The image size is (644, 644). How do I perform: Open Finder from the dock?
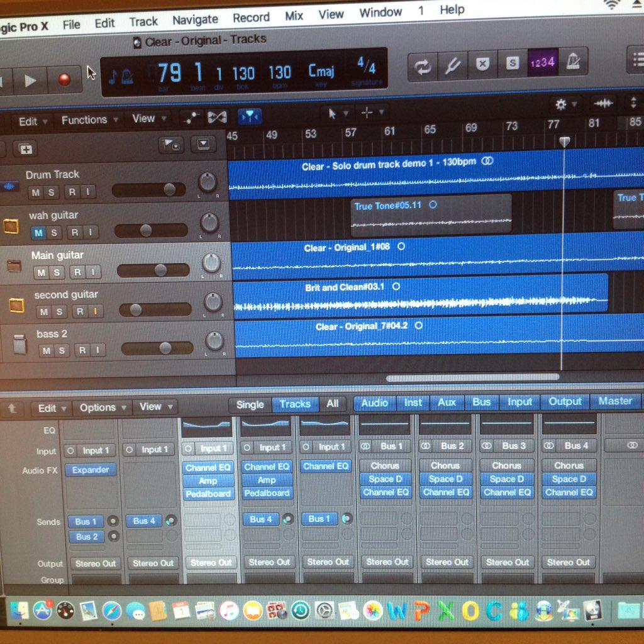(18, 611)
